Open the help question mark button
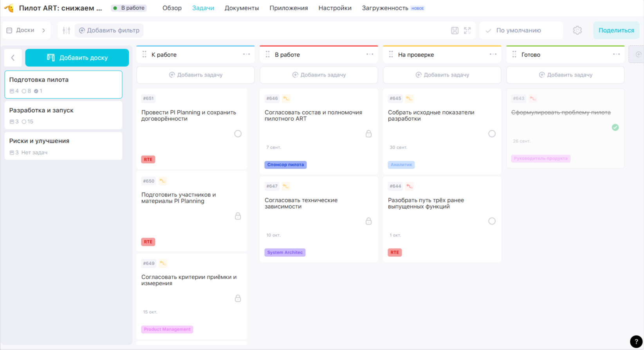Viewport: 644px width, 350px height. 636,341
